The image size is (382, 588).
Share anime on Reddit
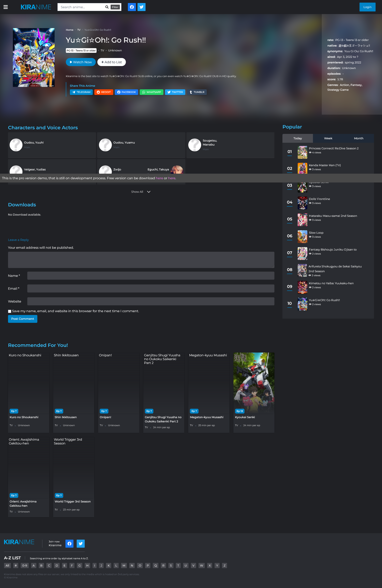(104, 92)
